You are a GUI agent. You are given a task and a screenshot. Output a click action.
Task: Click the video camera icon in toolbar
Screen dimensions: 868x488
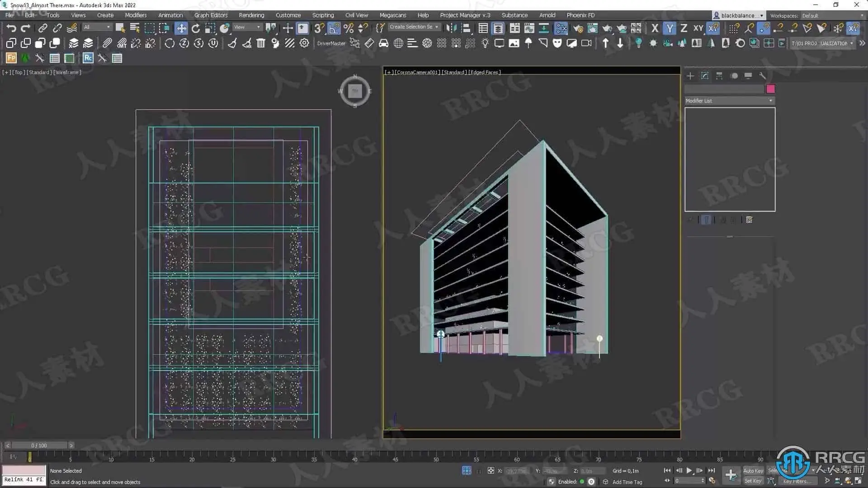(586, 43)
